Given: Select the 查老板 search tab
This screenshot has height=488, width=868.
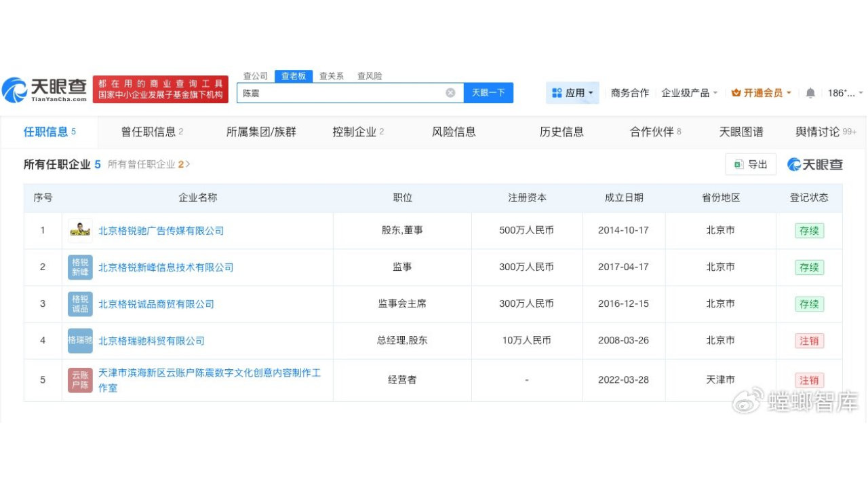Looking at the screenshot, I should [x=294, y=76].
